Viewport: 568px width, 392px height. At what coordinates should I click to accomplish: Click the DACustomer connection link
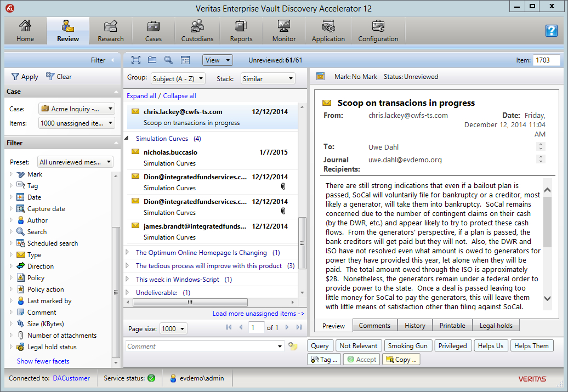pyautogui.click(x=71, y=378)
